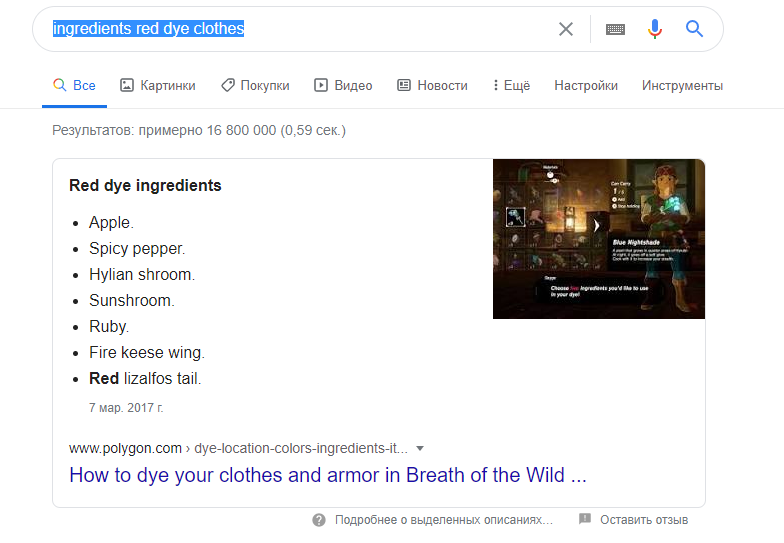Start voice search with the microphone icon
Viewport: 784px width, 543px height.
[x=654, y=29]
